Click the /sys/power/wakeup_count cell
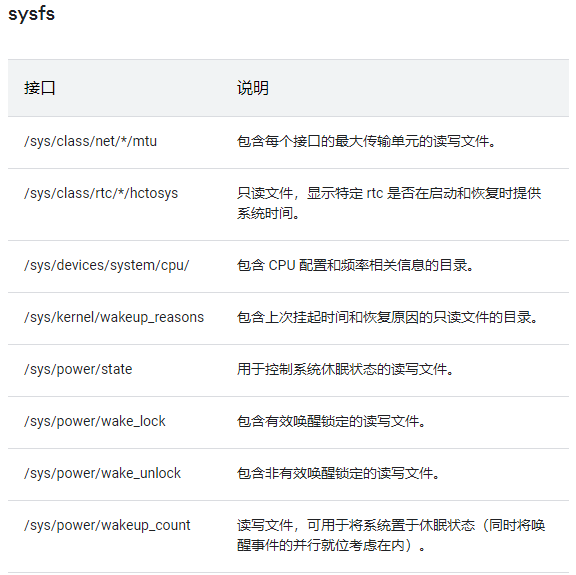The height and width of the screenshot is (575, 576). [107, 525]
